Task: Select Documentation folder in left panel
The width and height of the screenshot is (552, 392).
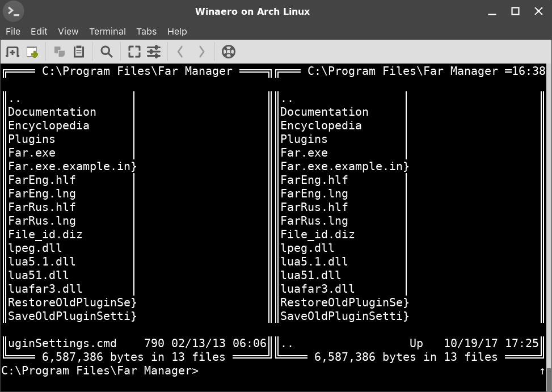Action: point(52,112)
